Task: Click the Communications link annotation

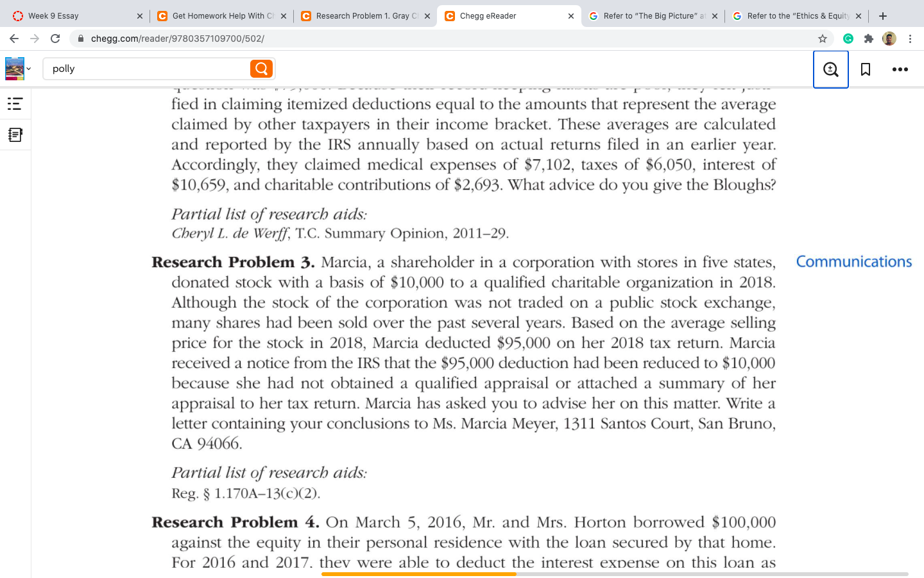Action: [853, 262]
